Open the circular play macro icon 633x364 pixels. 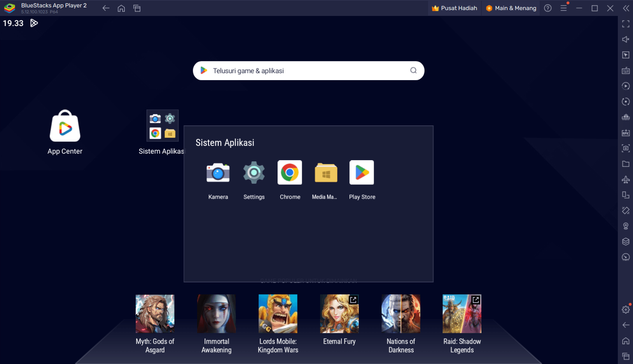[x=626, y=86]
